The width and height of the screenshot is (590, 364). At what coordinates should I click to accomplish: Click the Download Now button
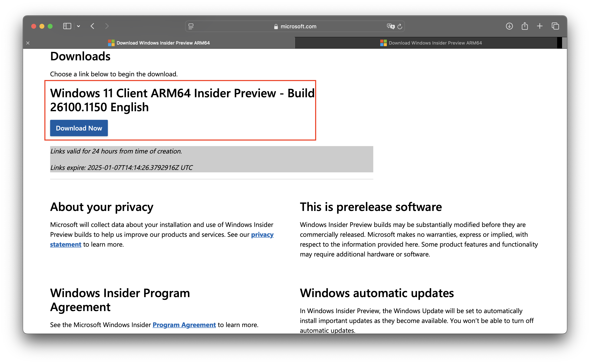79,128
